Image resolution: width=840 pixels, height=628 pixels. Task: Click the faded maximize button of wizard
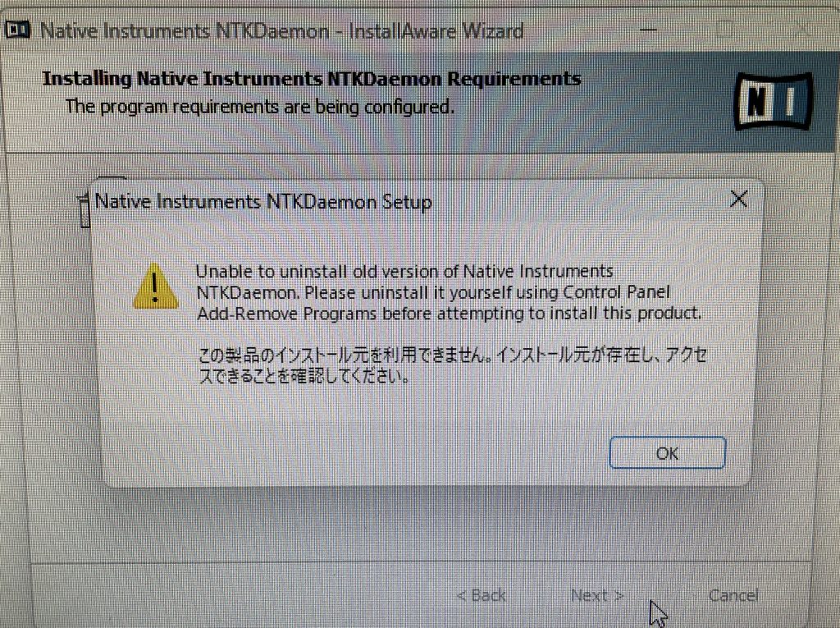coord(725,29)
